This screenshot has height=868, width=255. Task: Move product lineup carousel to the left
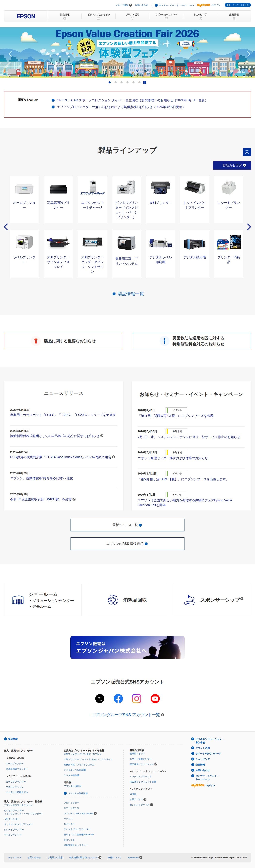coord(6,227)
